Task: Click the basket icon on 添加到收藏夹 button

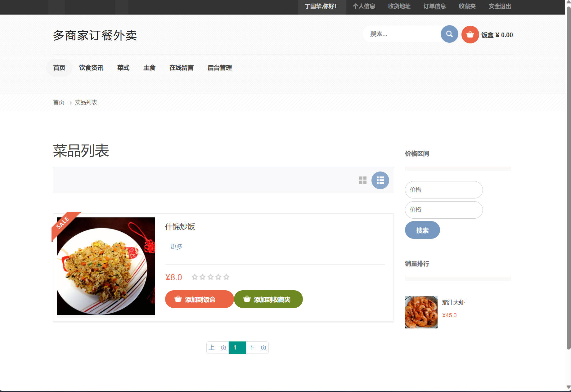Action: pos(246,299)
